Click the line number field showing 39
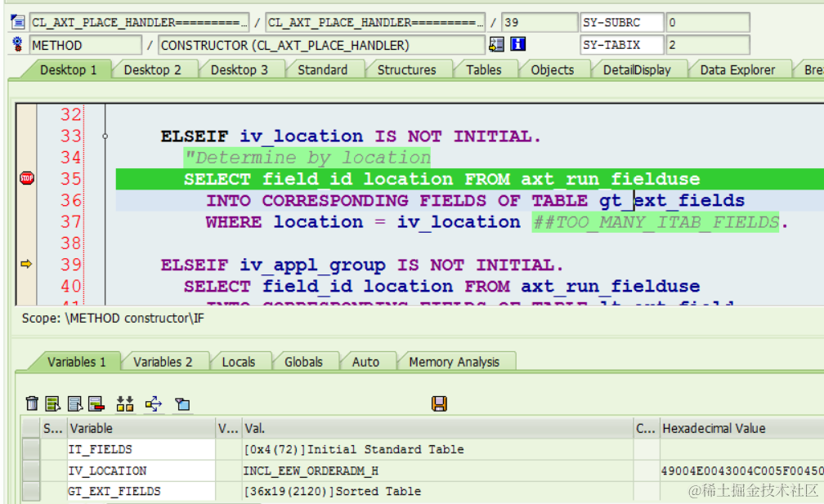 pyautogui.click(x=540, y=22)
